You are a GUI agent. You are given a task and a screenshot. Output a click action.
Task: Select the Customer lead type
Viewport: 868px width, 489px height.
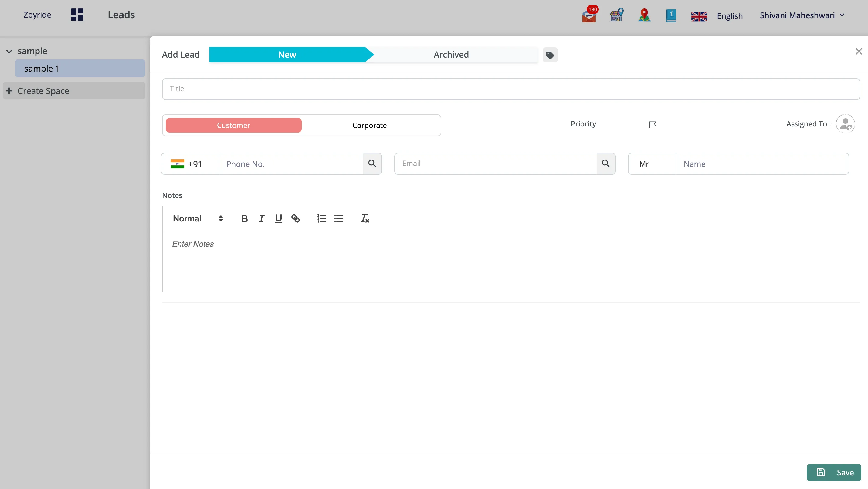click(233, 125)
